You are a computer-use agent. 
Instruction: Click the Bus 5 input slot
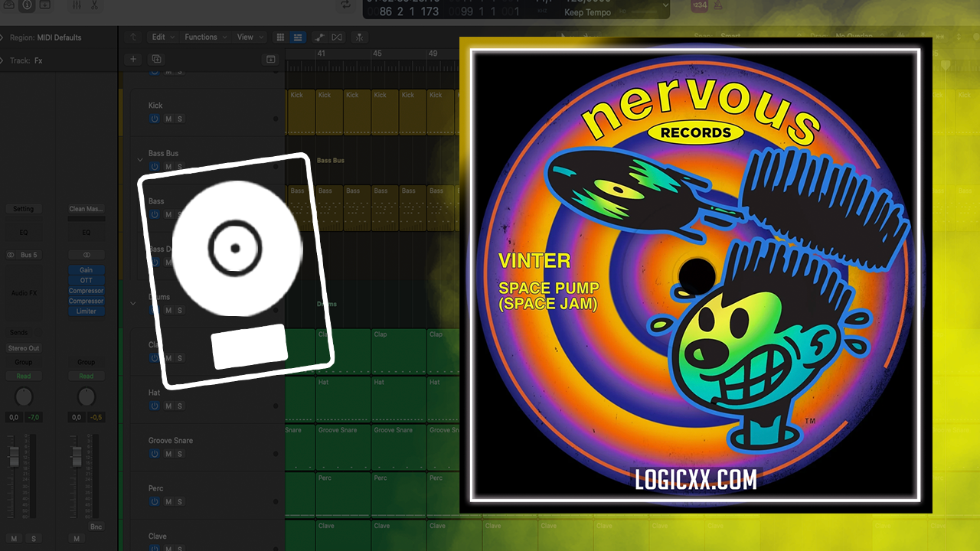(30, 255)
